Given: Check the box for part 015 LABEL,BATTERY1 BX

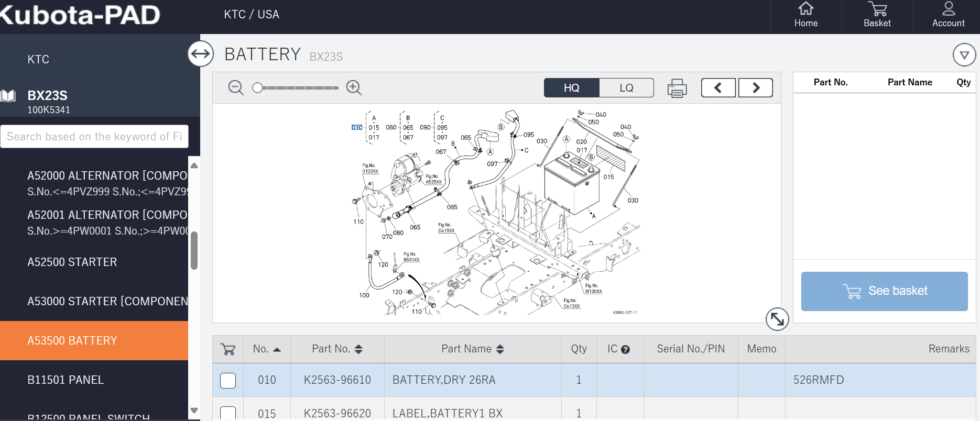Looking at the screenshot, I should (228, 413).
